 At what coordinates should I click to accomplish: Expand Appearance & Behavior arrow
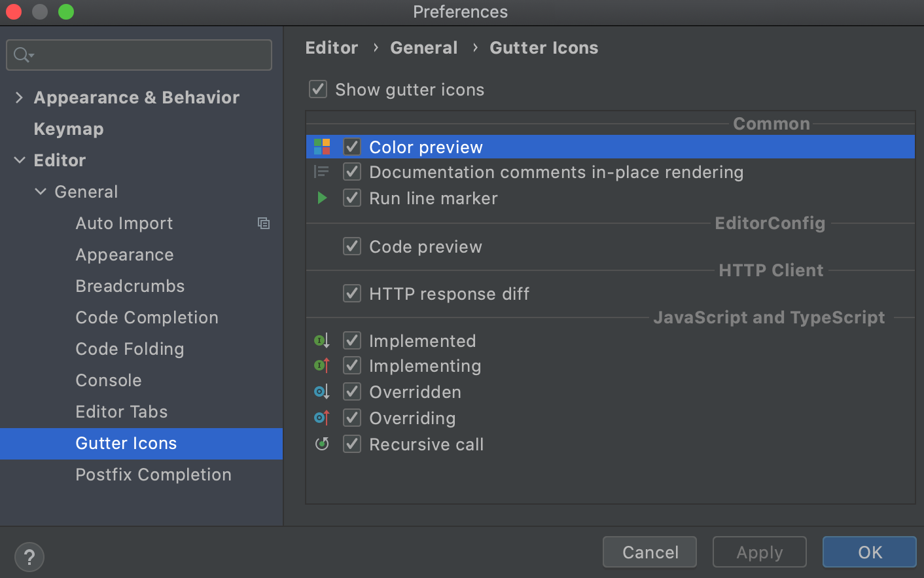pyautogui.click(x=19, y=98)
